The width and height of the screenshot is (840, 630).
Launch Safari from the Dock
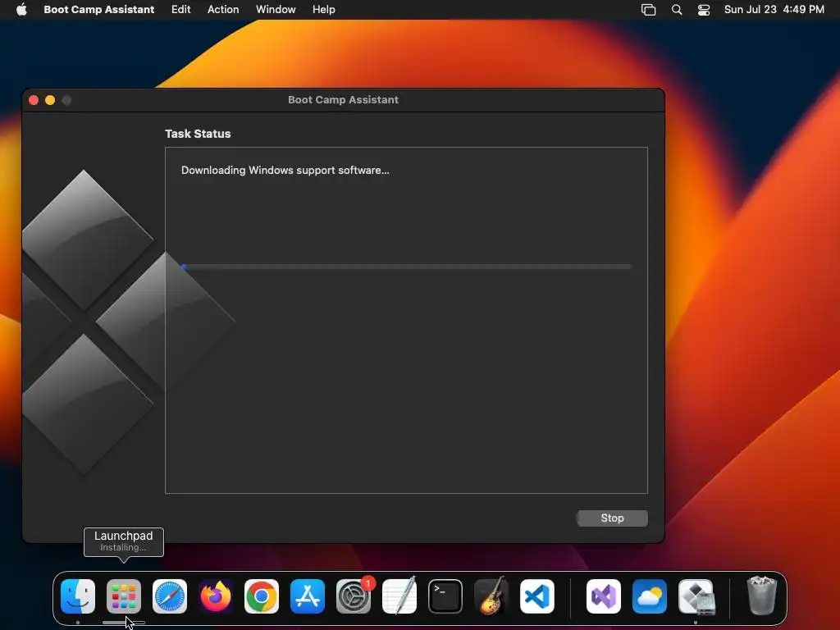[x=170, y=596]
